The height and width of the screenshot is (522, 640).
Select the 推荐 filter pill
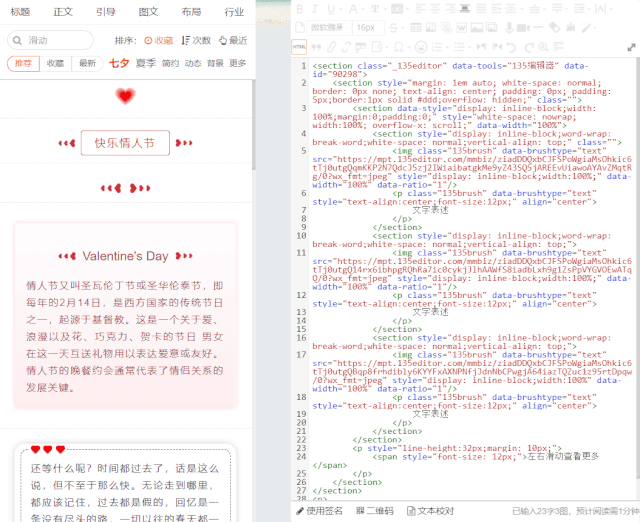pos(23,64)
